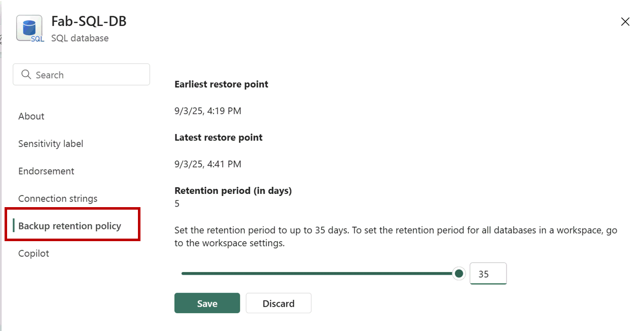This screenshot has width=644, height=331.
Task: Open the Copilot section
Action: [33, 253]
